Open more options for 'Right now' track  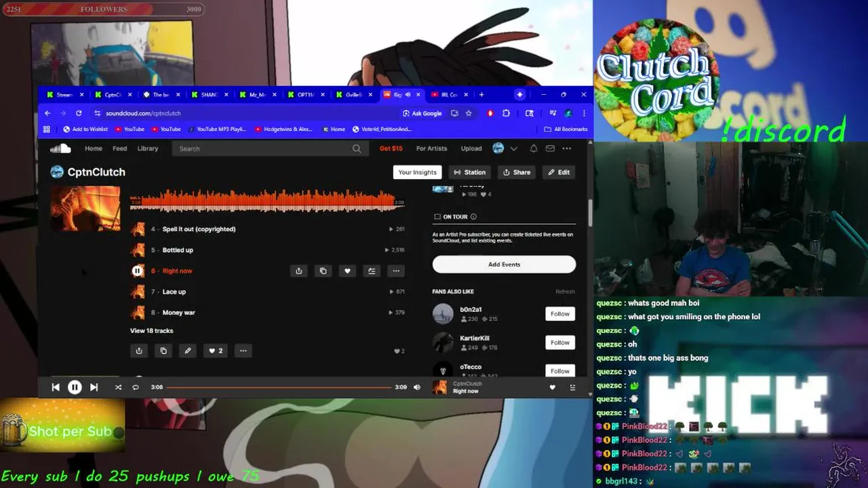point(396,271)
